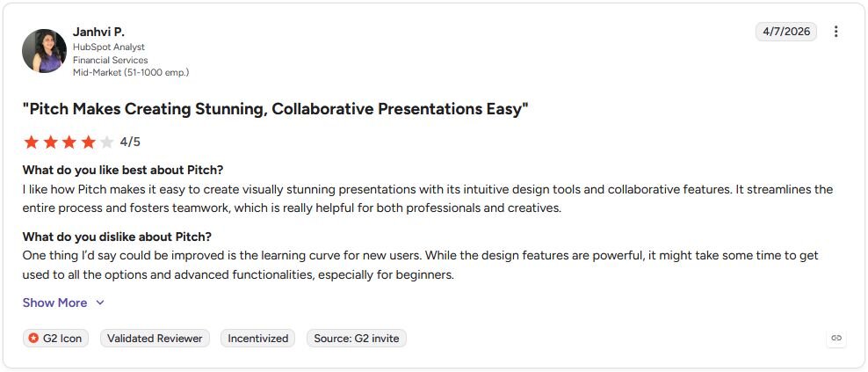
Task: Click the HubSpot Analyst job title
Action: click(109, 47)
